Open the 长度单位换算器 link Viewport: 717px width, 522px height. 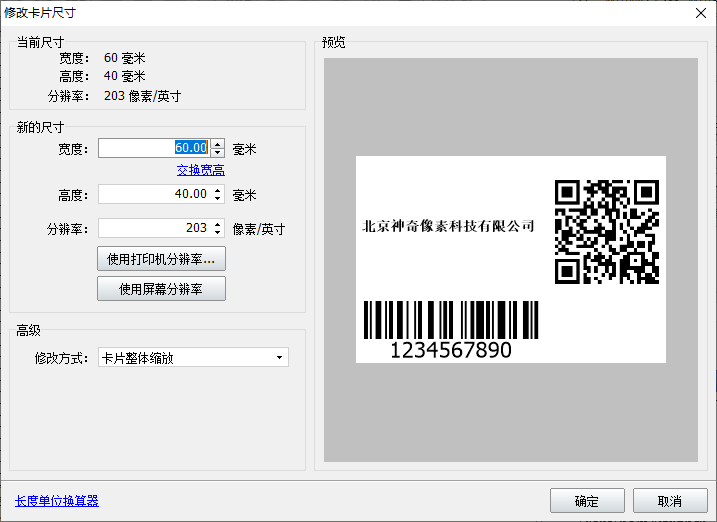pos(57,501)
